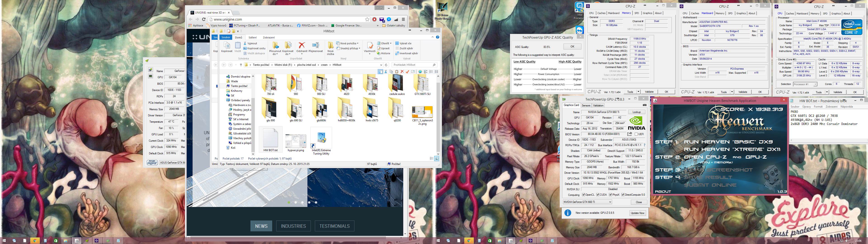The width and height of the screenshot is (868, 244).
Task: Click Lookup button in GPU-Z
Action: coord(637,112)
